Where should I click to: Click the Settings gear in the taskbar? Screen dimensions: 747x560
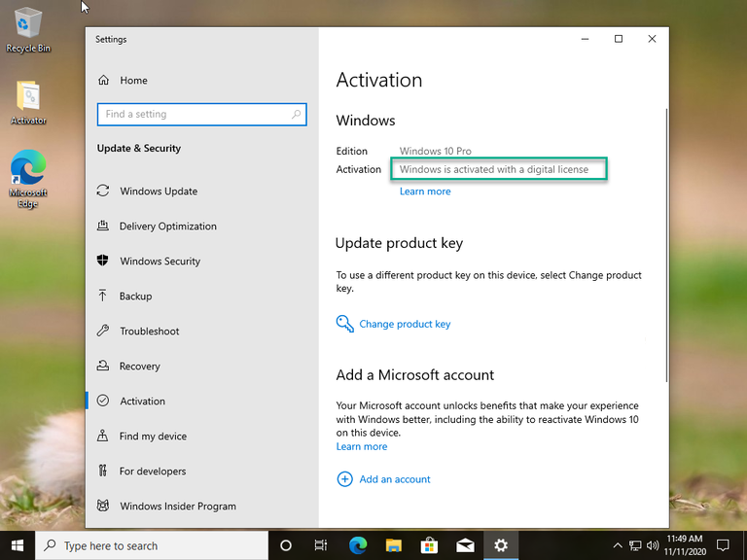(x=501, y=545)
